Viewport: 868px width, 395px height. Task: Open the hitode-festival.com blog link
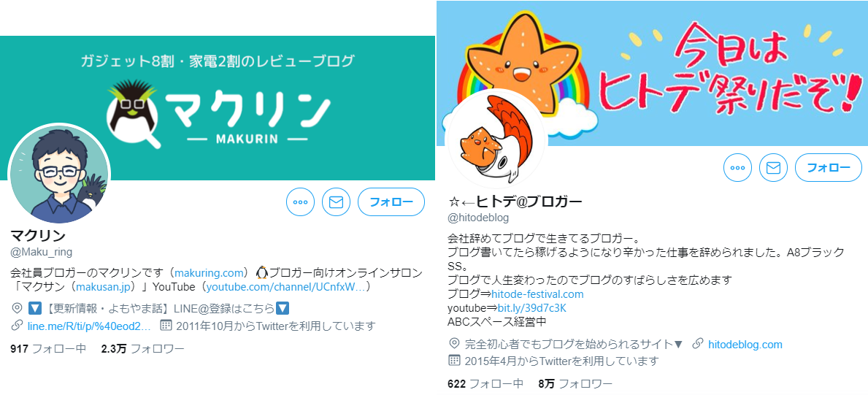click(x=537, y=294)
